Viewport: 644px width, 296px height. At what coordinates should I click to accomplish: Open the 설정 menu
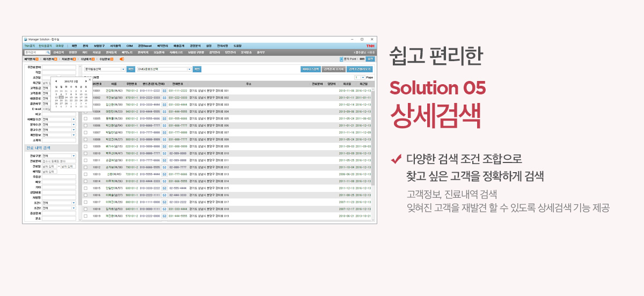click(209, 46)
